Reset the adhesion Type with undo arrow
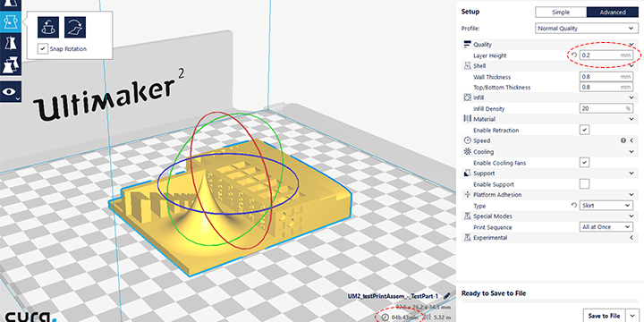This screenshot has height=322, width=644. (x=574, y=205)
